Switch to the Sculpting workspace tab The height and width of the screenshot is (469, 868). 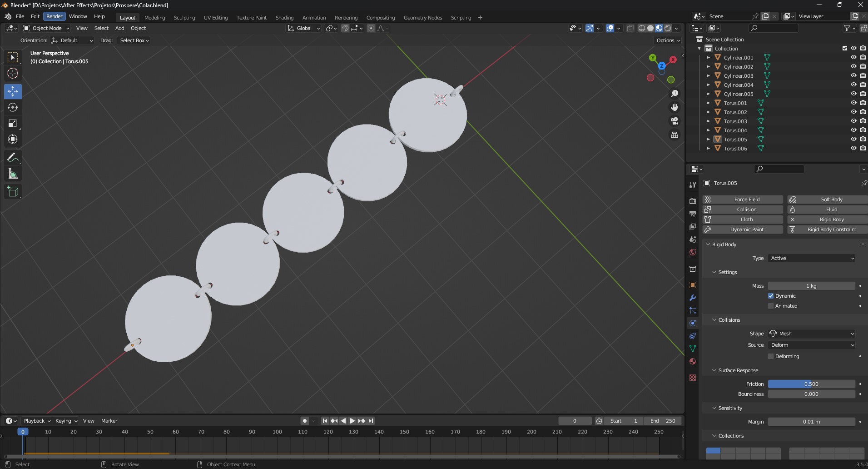click(x=184, y=18)
